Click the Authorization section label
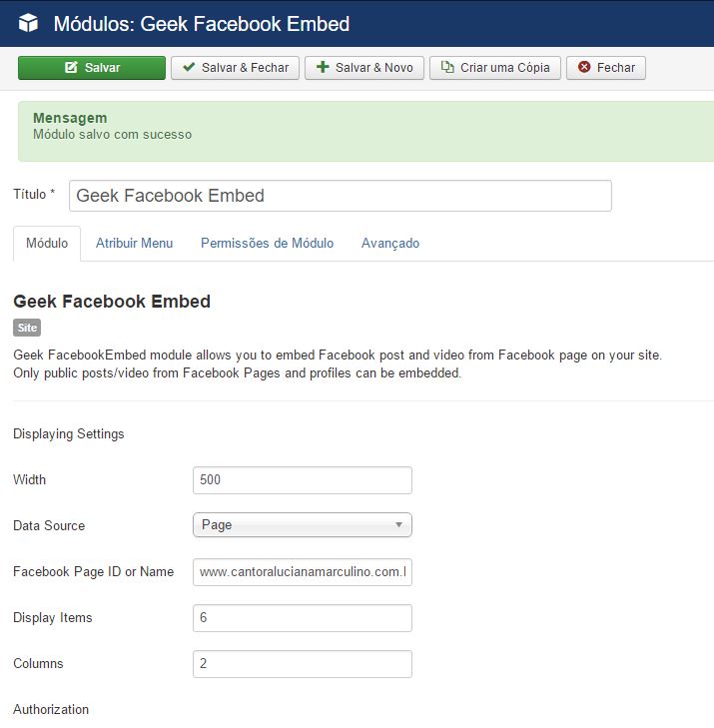This screenshot has height=728, width=714. pyautogui.click(x=51, y=709)
